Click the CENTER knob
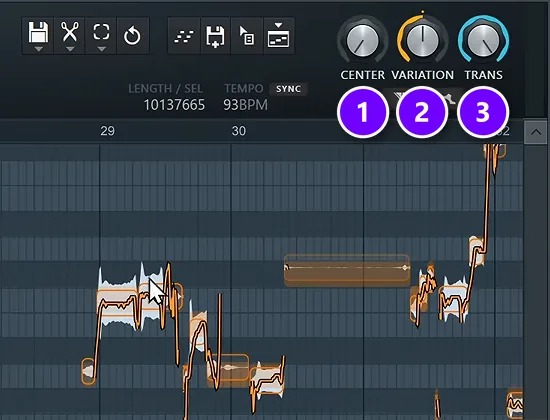550x420 pixels. click(x=362, y=41)
